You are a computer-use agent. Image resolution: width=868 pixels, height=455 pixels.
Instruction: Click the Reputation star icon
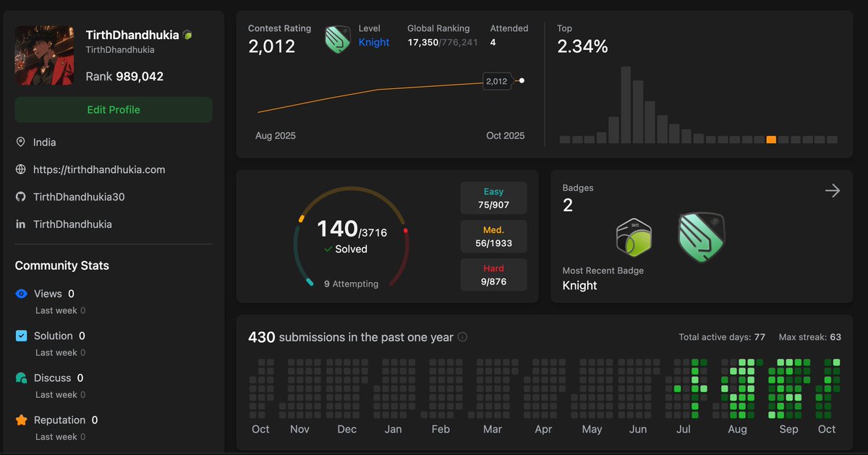[x=21, y=420]
